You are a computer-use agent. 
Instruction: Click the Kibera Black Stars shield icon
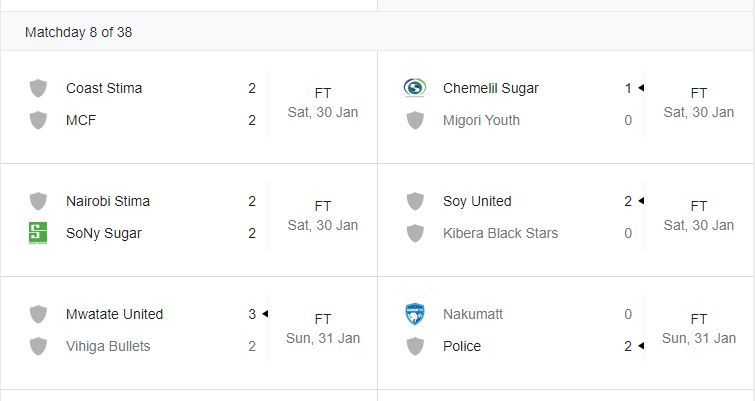click(415, 233)
